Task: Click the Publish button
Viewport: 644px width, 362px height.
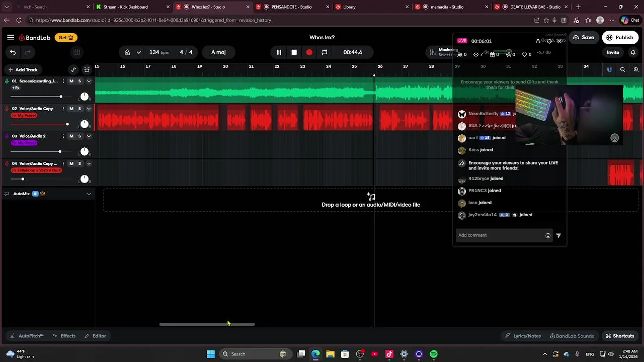Action: (x=620, y=38)
